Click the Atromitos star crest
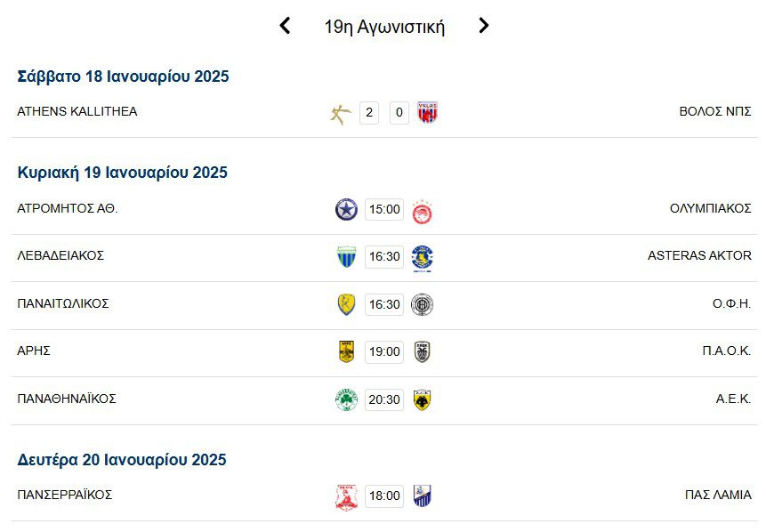This screenshot has width=766, height=532. pyautogui.click(x=346, y=210)
